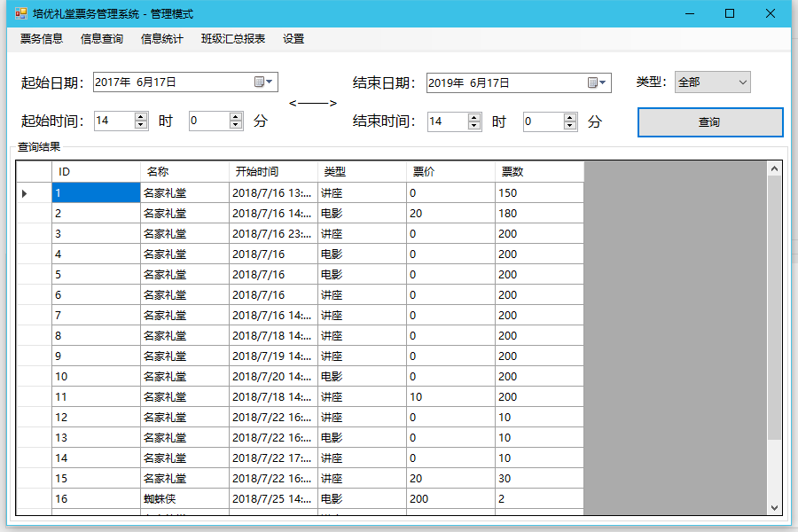Decrease the end minute spinner value
The image size is (798, 532).
[x=569, y=126]
